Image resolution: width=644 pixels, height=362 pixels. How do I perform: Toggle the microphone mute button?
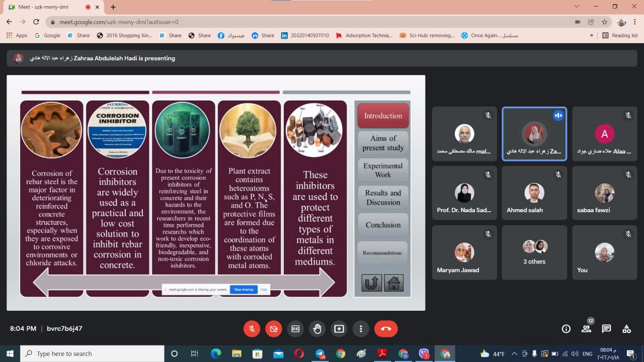(x=252, y=329)
